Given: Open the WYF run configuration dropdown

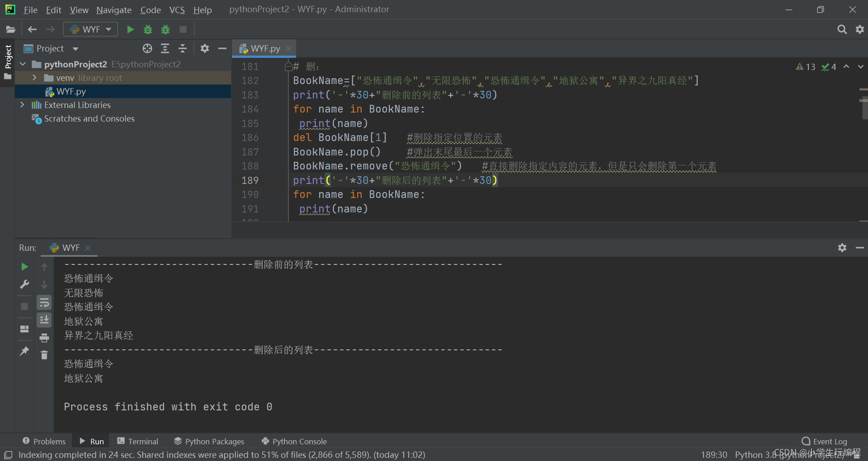Looking at the screenshot, I should pyautogui.click(x=90, y=29).
